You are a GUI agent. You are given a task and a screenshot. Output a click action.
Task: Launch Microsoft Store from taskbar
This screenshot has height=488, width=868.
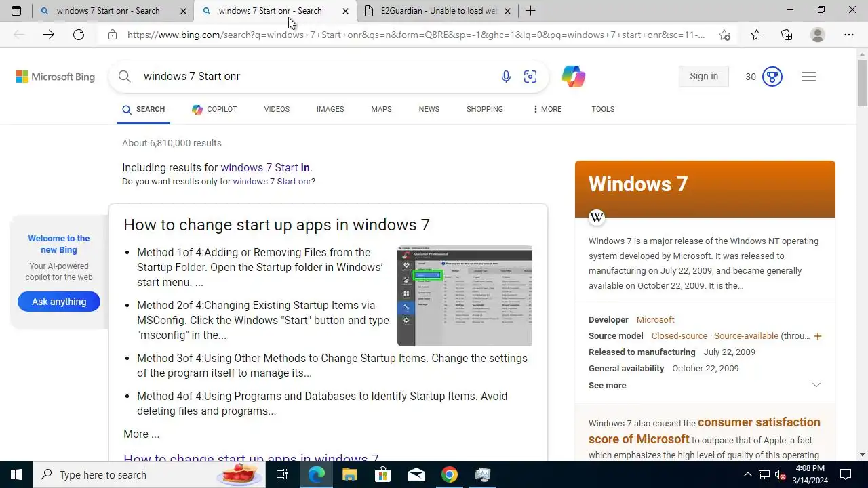(383, 474)
